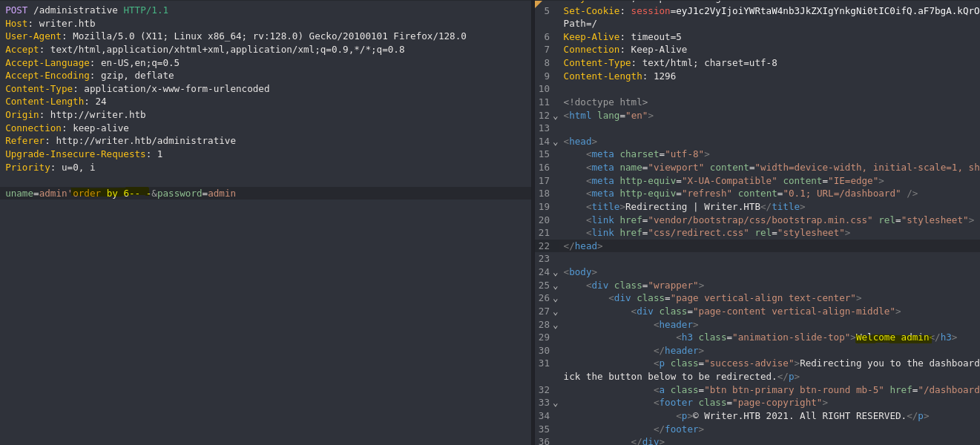
Task: Click the highlighted 'order by 6-- -' payload
Action: click(x=110, y=194)
